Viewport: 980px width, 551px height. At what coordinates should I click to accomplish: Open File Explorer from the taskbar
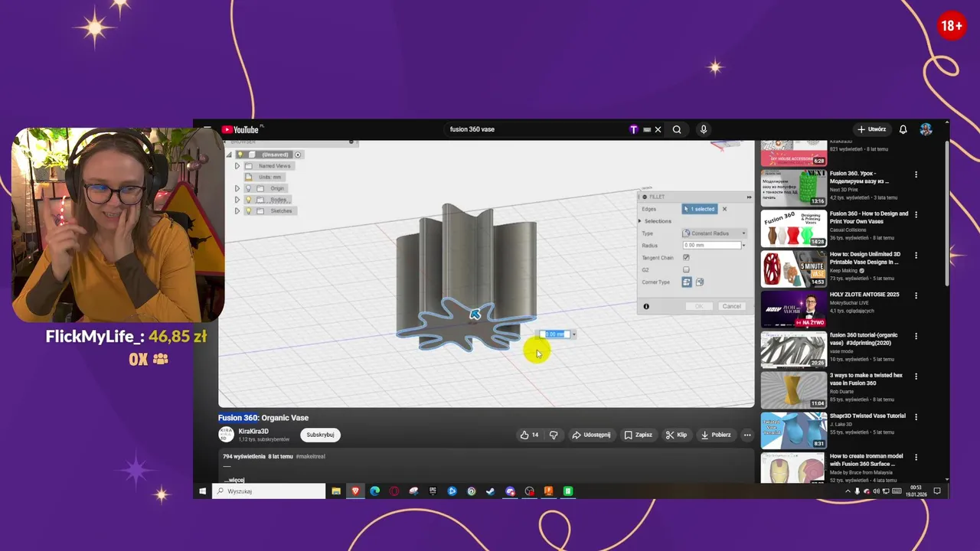(x=335, y=491)
